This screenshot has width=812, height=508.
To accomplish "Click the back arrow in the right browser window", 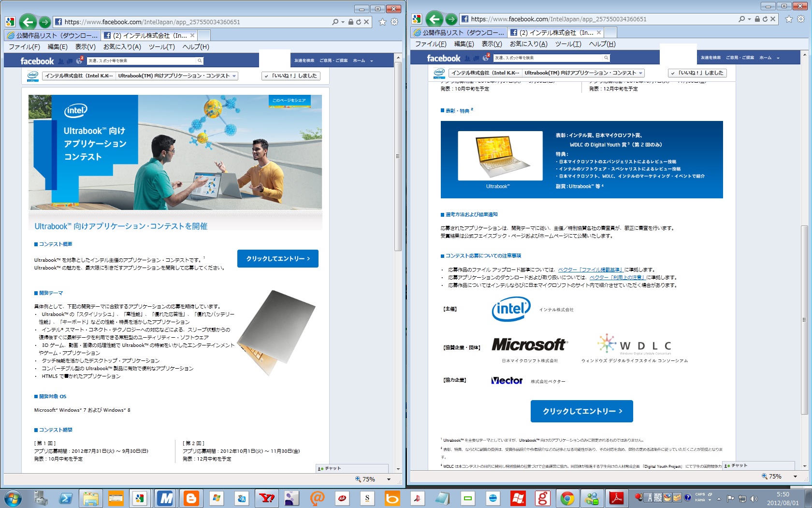I will pos(435,19).
